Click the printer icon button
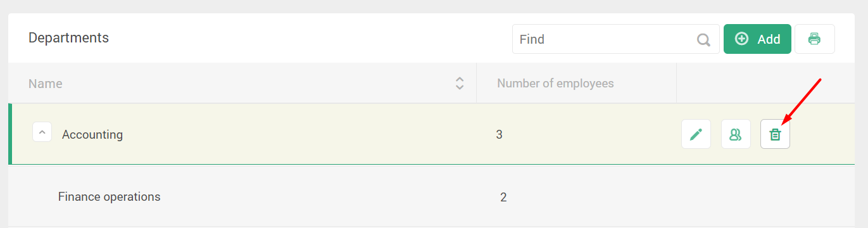Viewport: 868px width, 228px height. point(815,39)
